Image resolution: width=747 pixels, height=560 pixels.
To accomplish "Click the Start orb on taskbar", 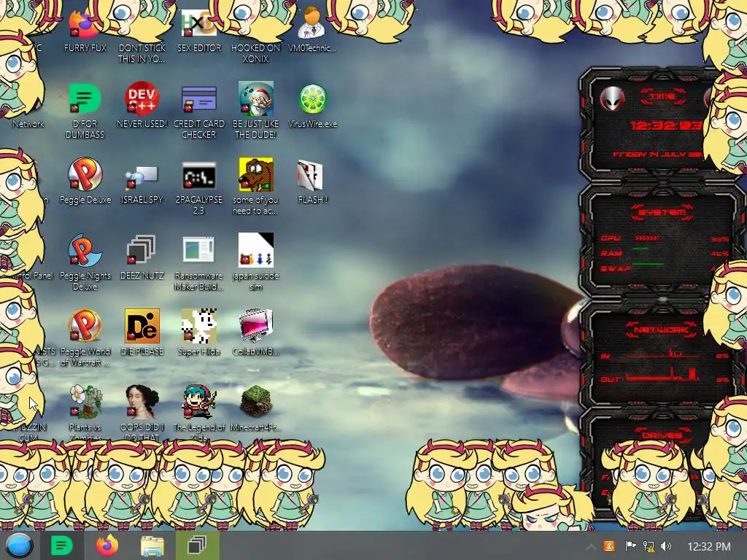I will coord(20,545).
